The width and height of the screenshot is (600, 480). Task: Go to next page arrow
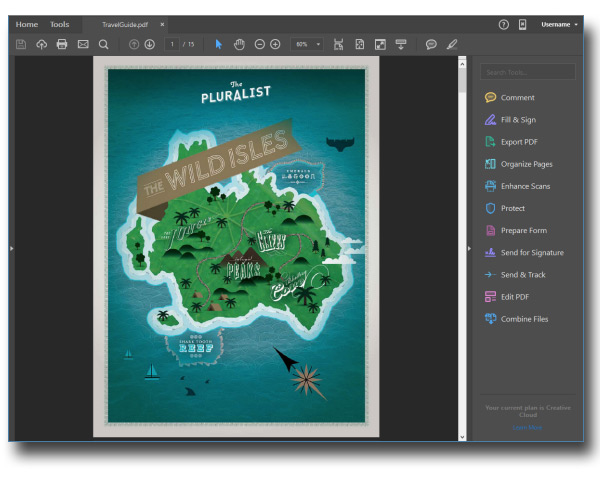point(149,44)
